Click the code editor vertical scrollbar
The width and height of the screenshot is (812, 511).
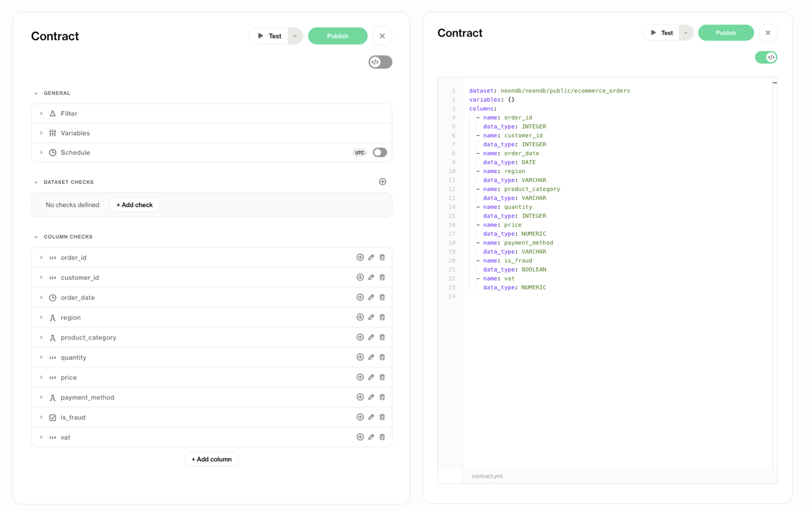pos(775,273)
